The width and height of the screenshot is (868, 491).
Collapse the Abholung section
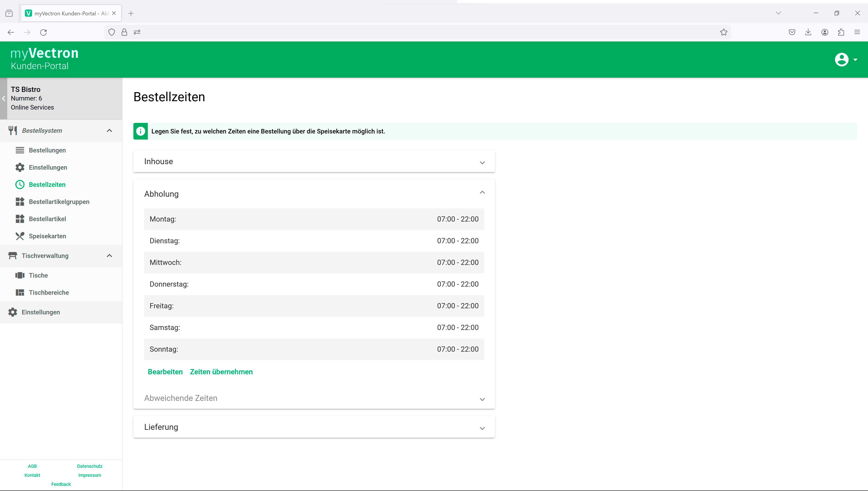pyautogui.click(x=482, y=193)
